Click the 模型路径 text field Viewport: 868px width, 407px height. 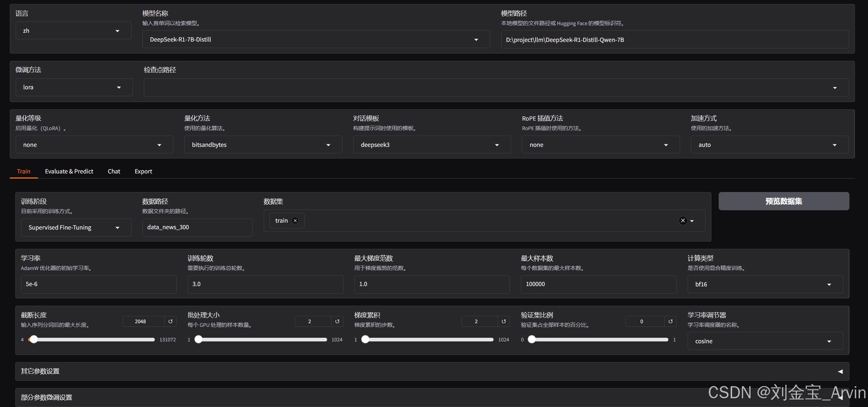tap(675, 40)
